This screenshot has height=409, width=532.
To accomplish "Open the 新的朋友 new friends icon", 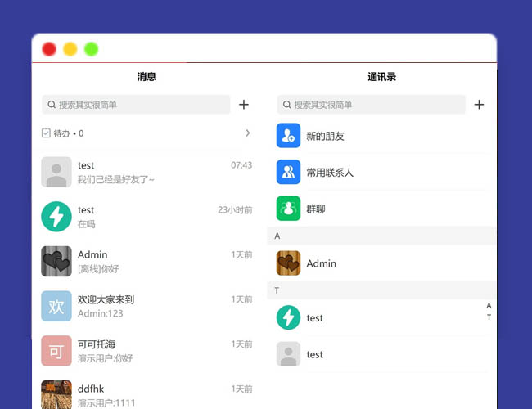I will click(x=288, y=136).
